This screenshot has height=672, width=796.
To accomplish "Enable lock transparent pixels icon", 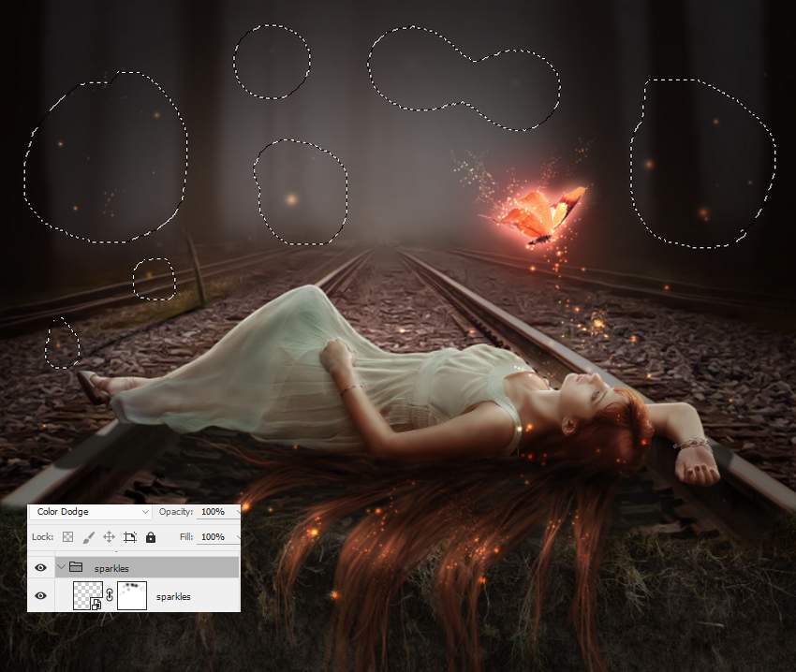I will click(68, 537).
